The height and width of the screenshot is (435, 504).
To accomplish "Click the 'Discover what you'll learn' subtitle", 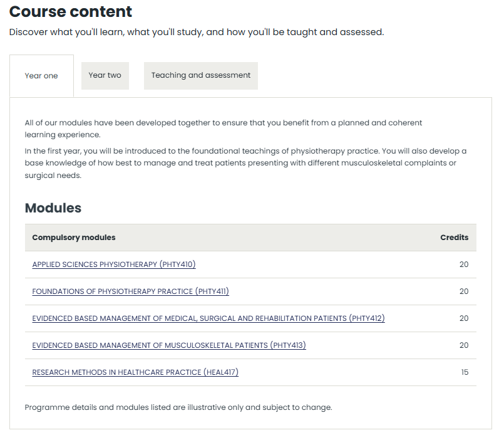I will click(x=196, y=32).
